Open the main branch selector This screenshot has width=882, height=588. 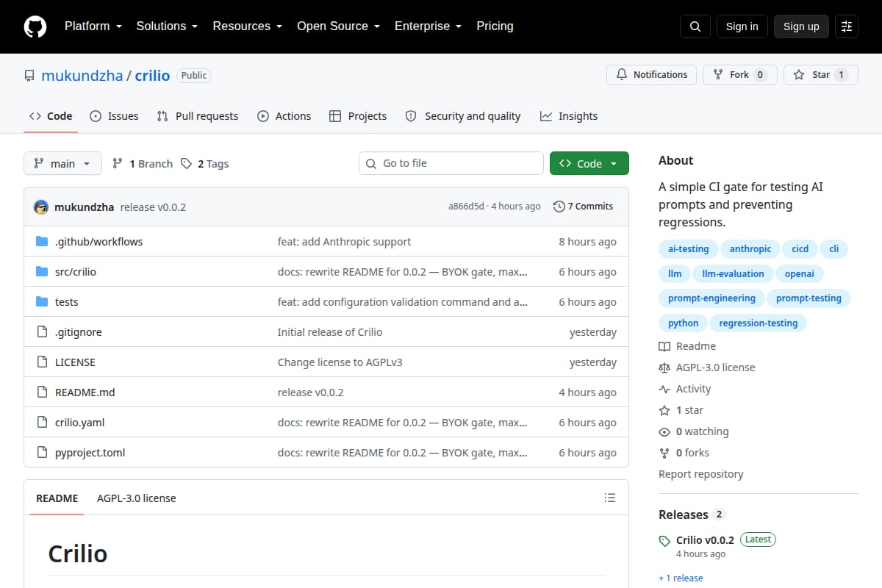(x=62, y=163)
